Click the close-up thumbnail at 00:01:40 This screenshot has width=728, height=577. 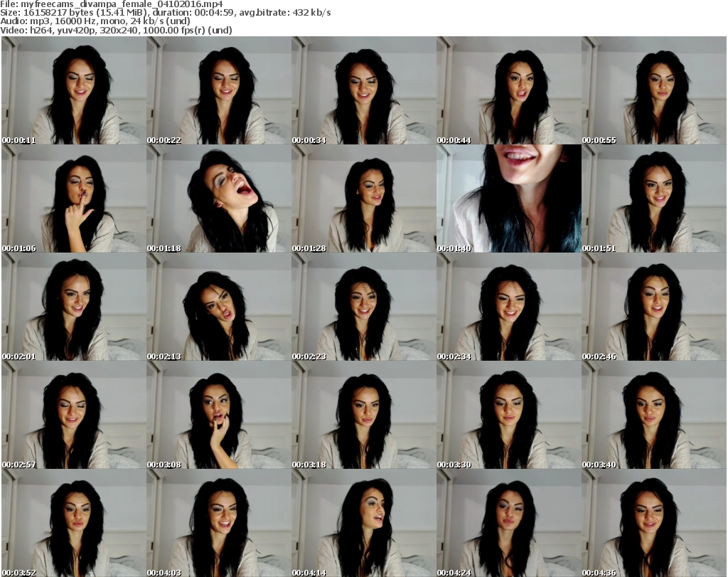pyautogui.click(x=508, y=198)
